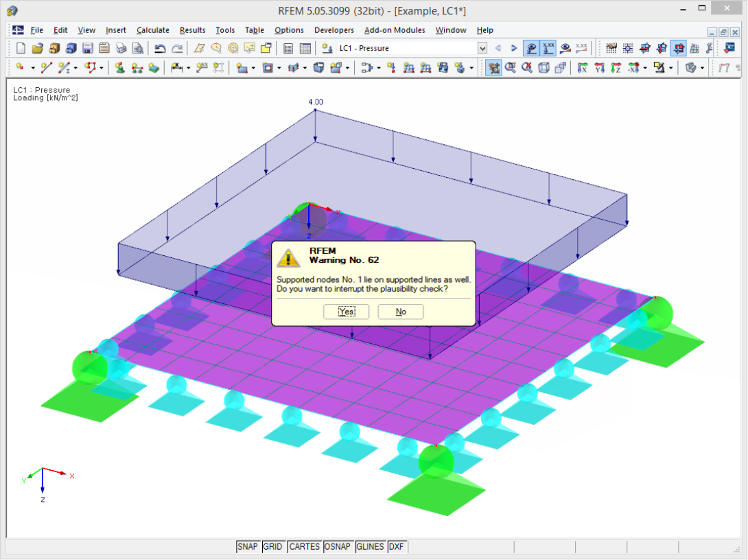
Task: Click Yes to interrupt the plausibility check
Action: coord(347,312)
